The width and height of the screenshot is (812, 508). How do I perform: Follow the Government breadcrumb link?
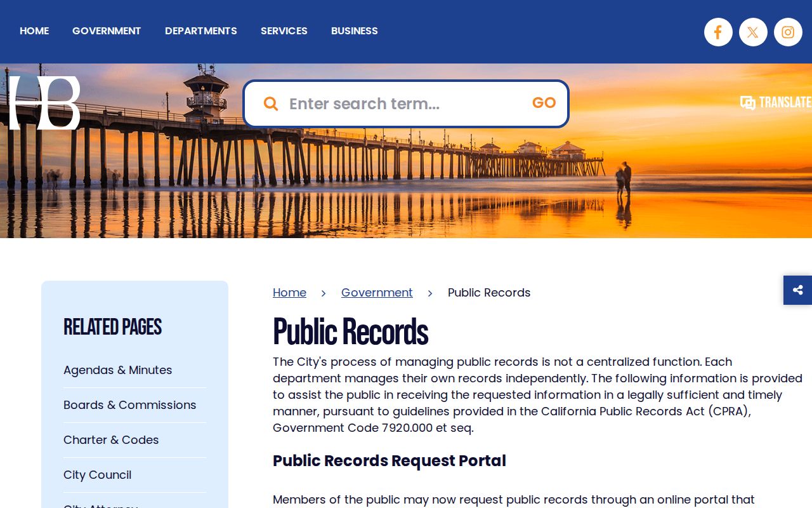[x=377, y=293]
